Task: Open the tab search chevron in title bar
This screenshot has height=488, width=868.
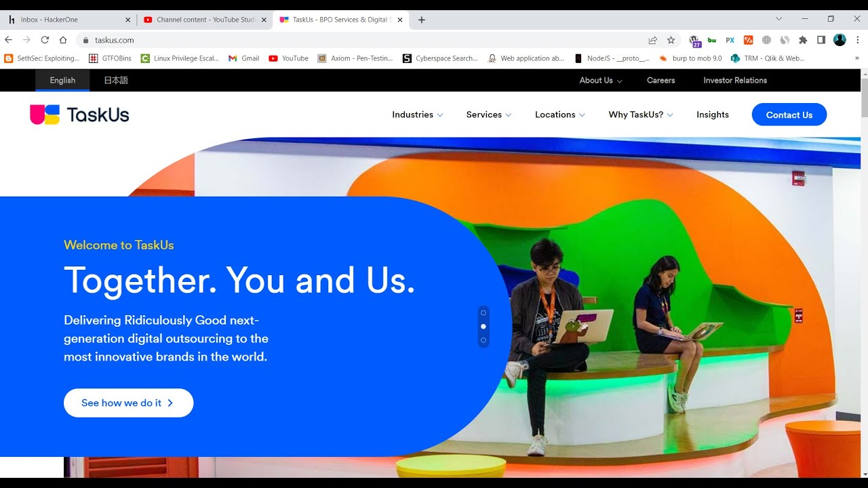Action: pos(778,19)
